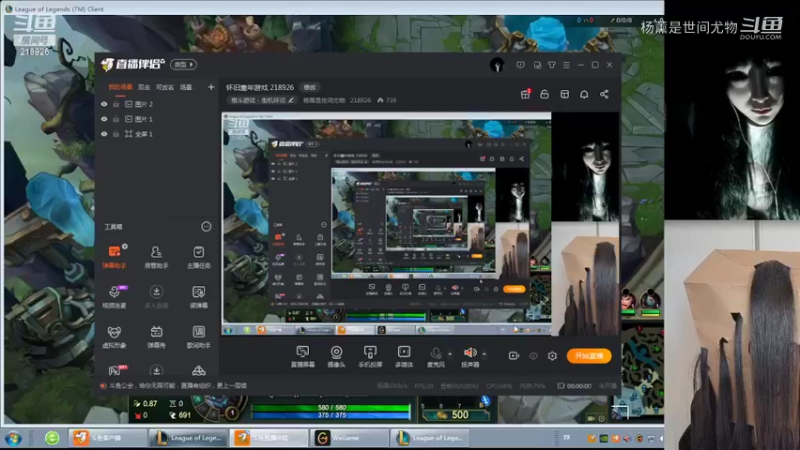800x450 pixels.
Task: Click the green 580/580 health bar in game
Action: (x=331, y=408)
